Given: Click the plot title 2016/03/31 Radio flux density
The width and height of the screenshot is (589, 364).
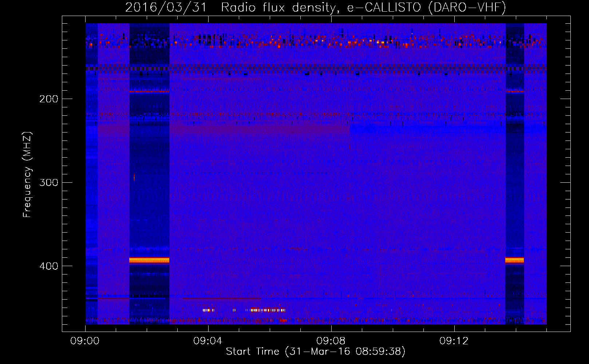Looking at the screenshot, I should 316,7.
